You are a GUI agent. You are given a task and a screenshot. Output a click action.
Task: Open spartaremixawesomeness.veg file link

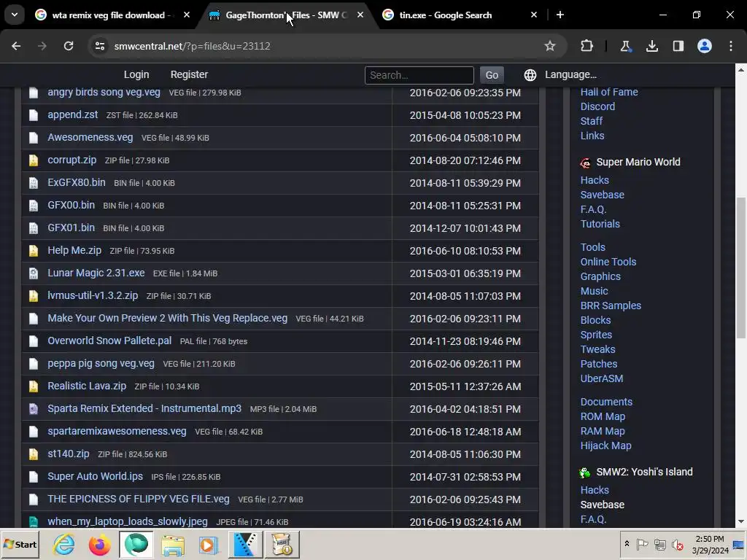117,432
